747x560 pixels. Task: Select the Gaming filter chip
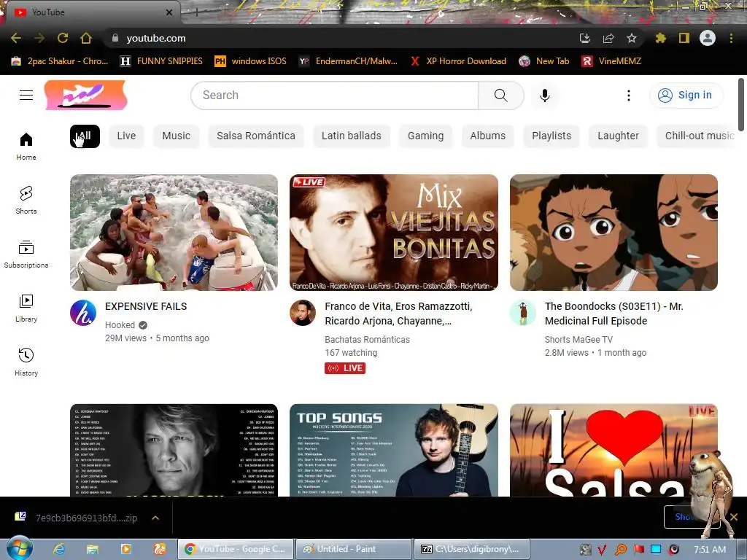(426, 136)
